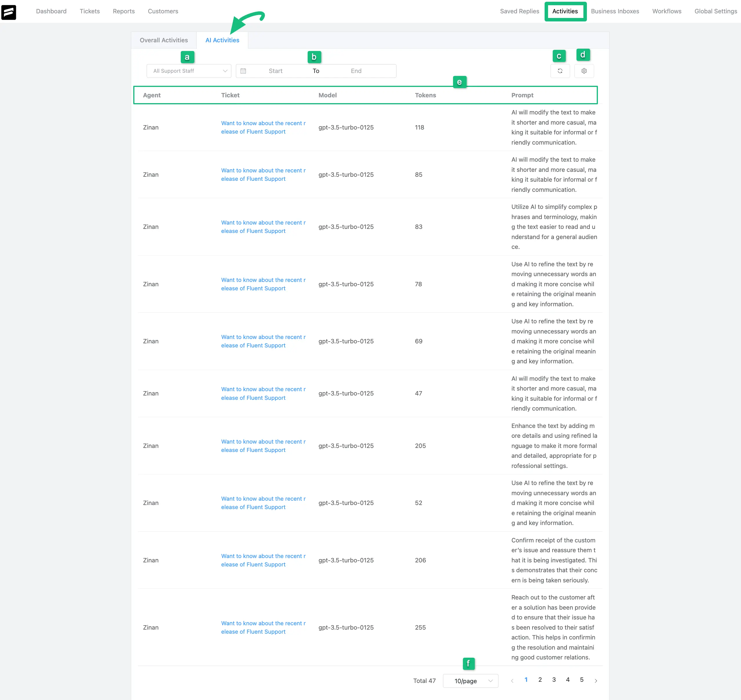Open ticket link in 118 tokens row
Viewport: 741px width, 700px height.
[263, 127]
